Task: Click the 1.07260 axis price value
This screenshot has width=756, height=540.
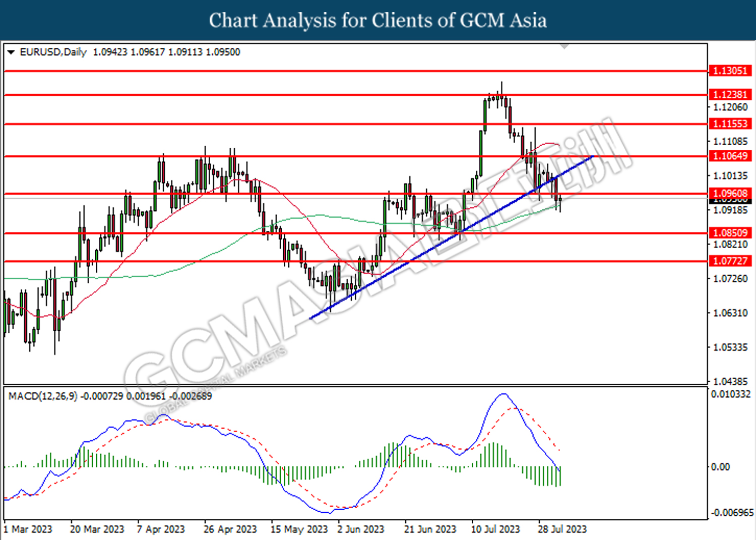Action: pyautogui.click(x=730, y=278)
